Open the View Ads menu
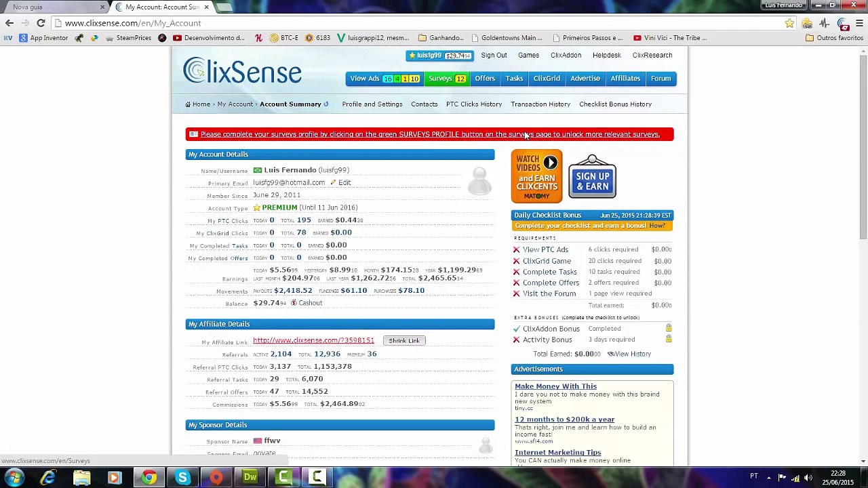The height and width of the screenshot is (488, 868). [384, 79]
